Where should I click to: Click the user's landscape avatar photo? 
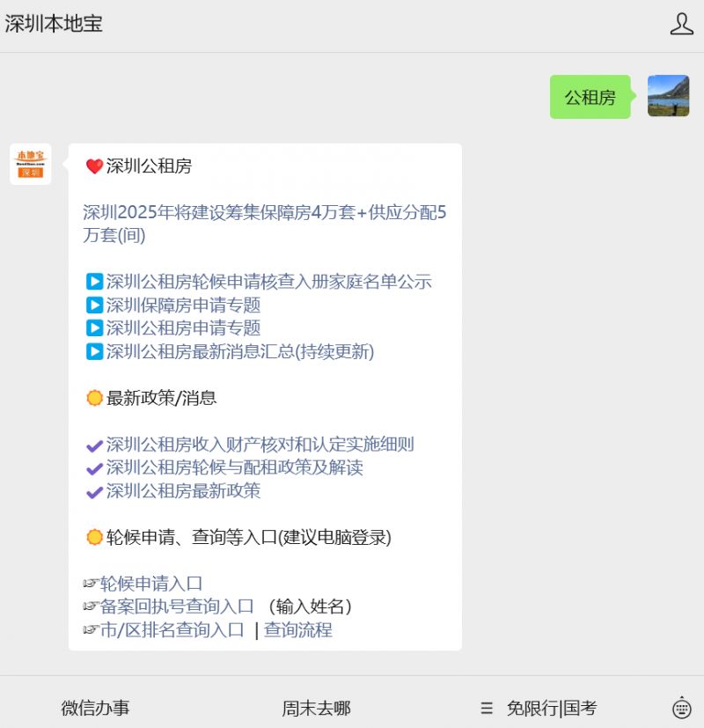point(668,96)
